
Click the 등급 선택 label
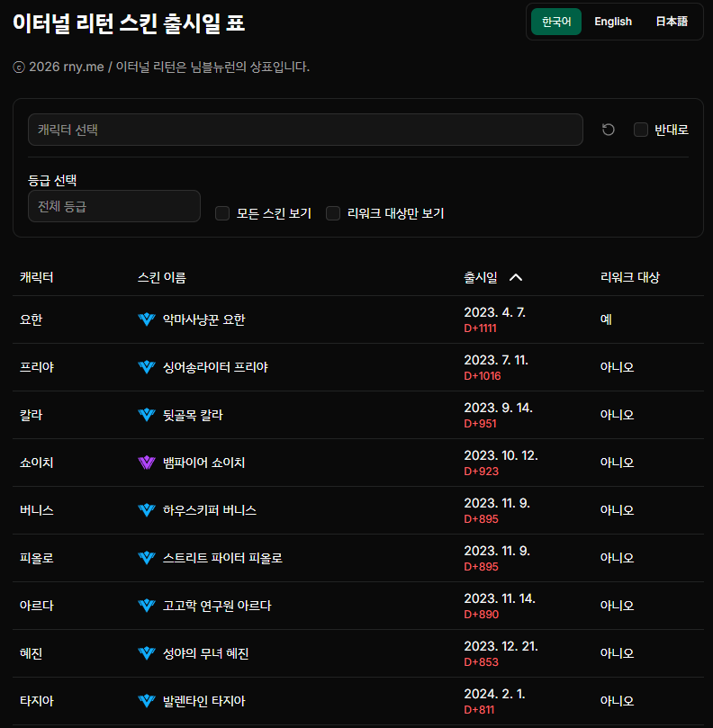[x=52, y=180]
